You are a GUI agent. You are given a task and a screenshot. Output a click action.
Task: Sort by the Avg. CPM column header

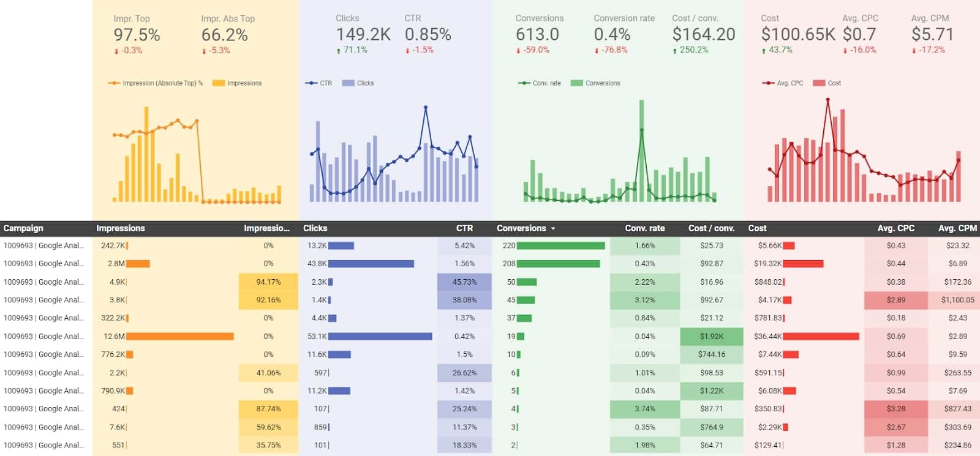tap(957, 228)
